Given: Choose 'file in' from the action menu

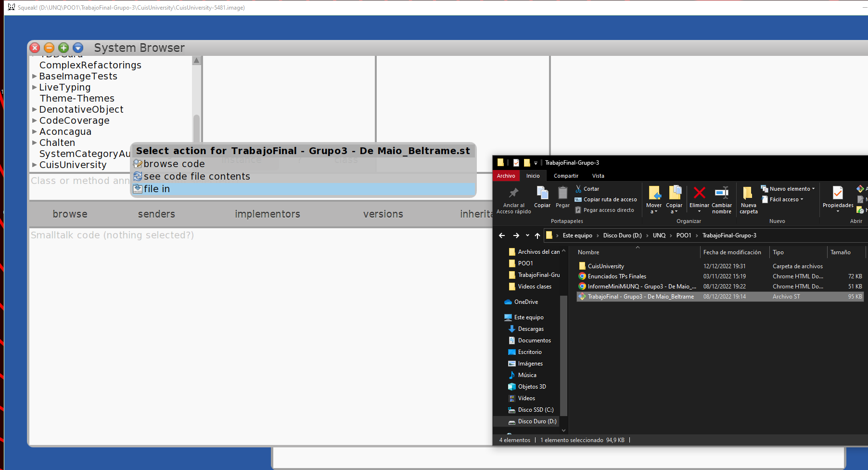Looking at the screenshot, I should coord(156,189).
